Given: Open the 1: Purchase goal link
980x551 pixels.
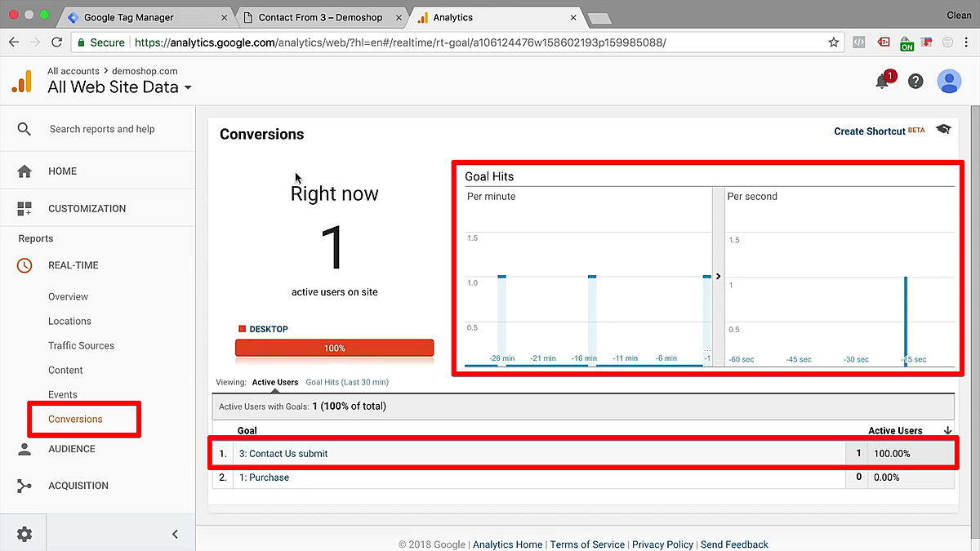Looking at the screenshot, I should [x=264, y=478].
